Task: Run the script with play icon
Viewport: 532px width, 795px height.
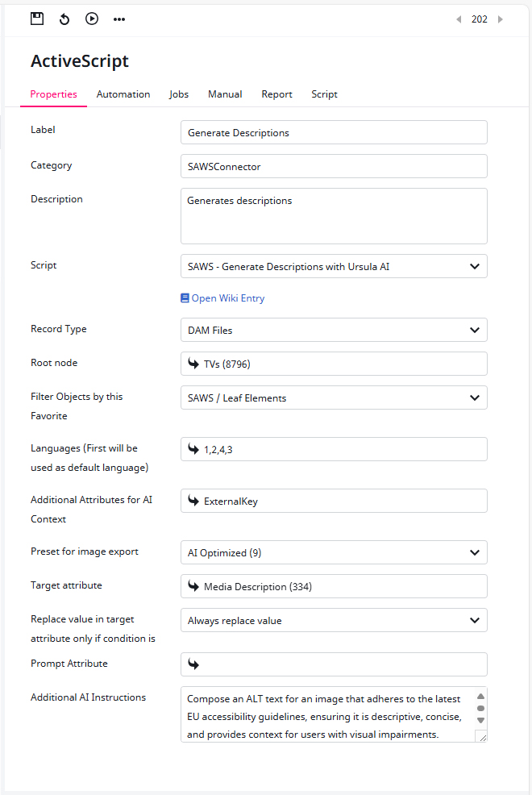Action: coord(92,19)
